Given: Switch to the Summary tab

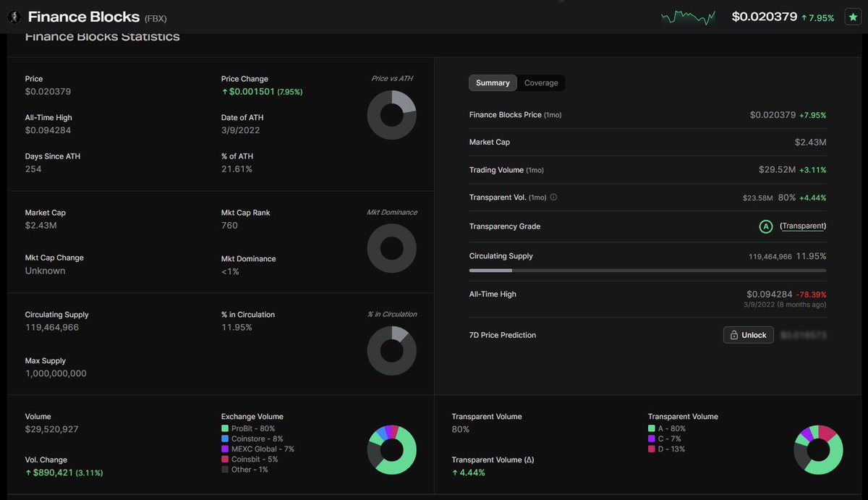Looking at the screenshot, I should (x=493, y=83).
